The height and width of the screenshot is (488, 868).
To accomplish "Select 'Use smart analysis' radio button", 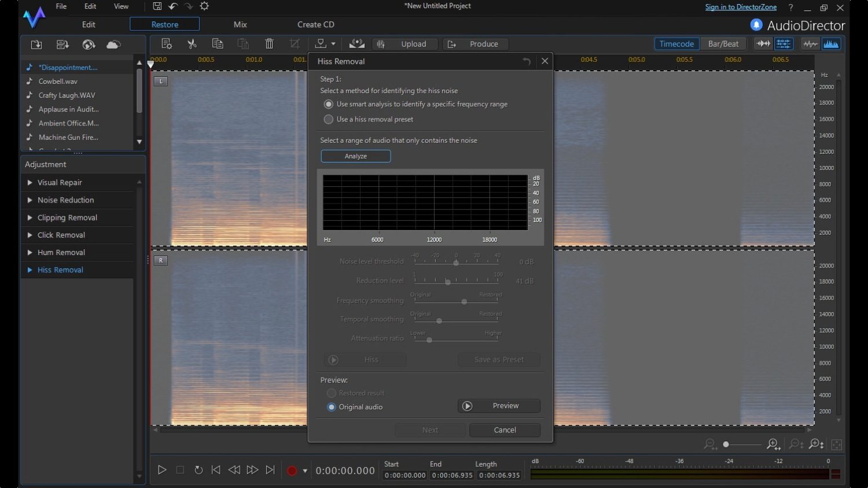I will [329, 104].
